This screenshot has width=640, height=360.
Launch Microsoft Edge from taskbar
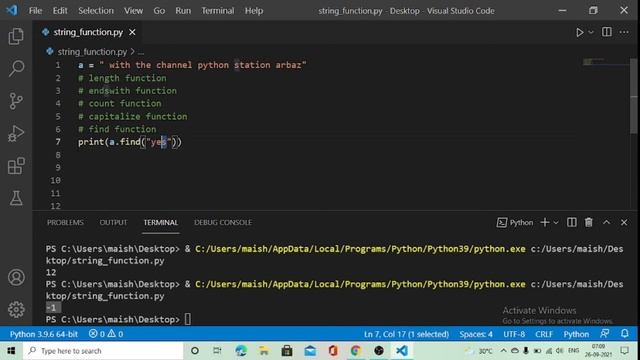tap(241, 351)
